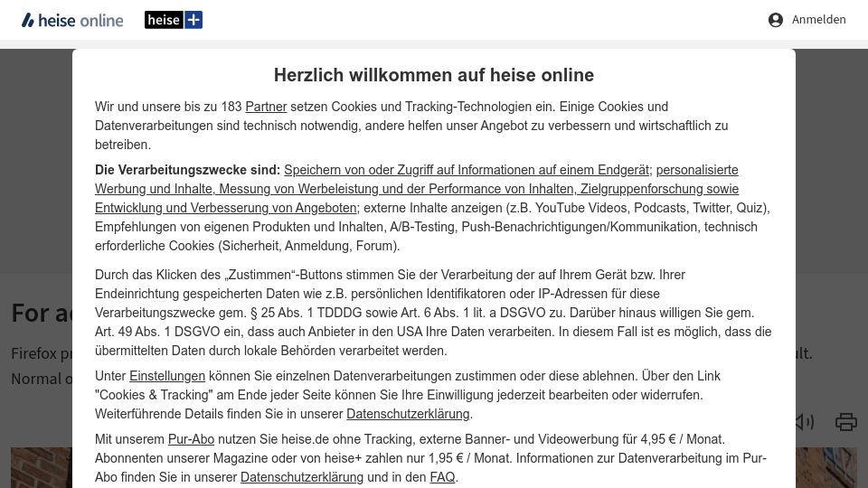Click the user account avatar icon
This screenshot has height=488, width=868.
776,20
